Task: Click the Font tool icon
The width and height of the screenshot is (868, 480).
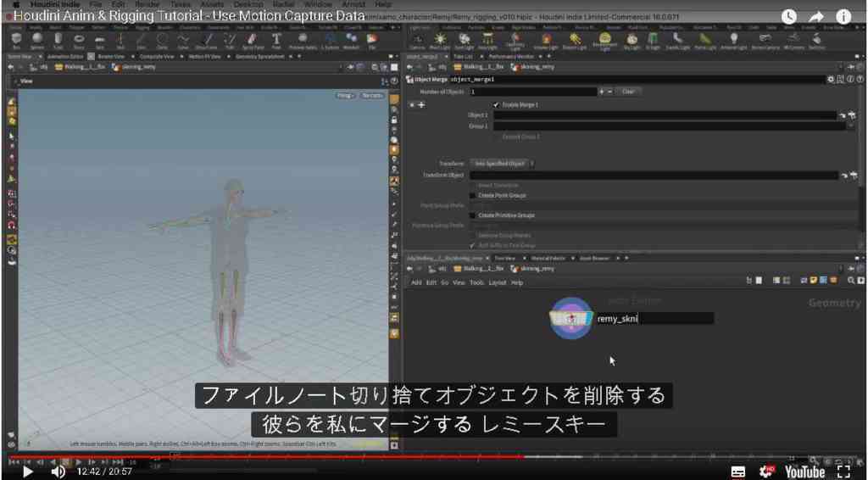Action: [275, 40]
